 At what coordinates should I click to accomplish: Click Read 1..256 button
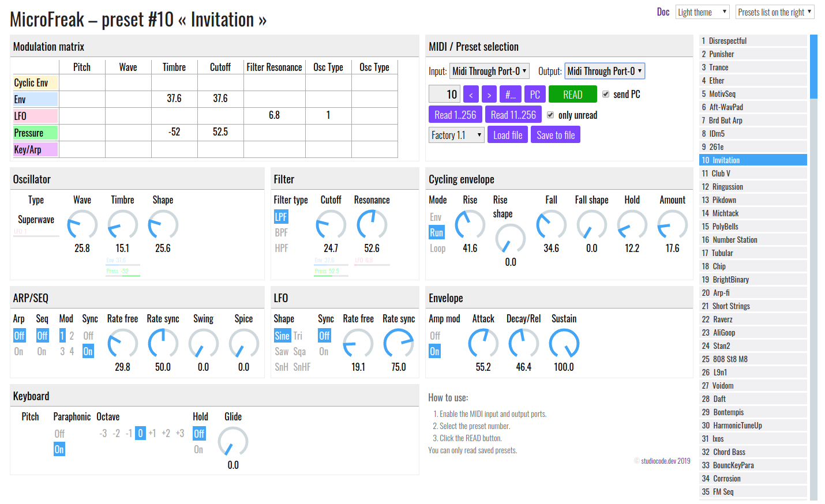pyautogui.click(x=455, y=115)
